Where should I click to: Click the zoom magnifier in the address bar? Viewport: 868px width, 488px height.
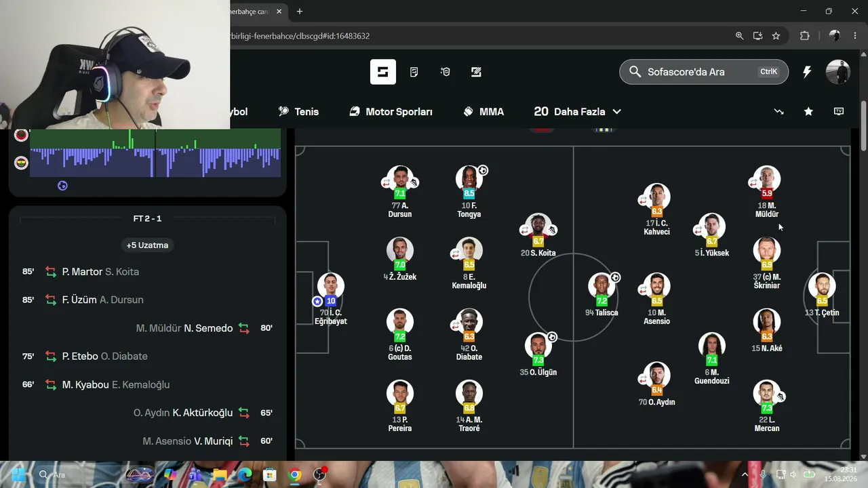point(740,36)
